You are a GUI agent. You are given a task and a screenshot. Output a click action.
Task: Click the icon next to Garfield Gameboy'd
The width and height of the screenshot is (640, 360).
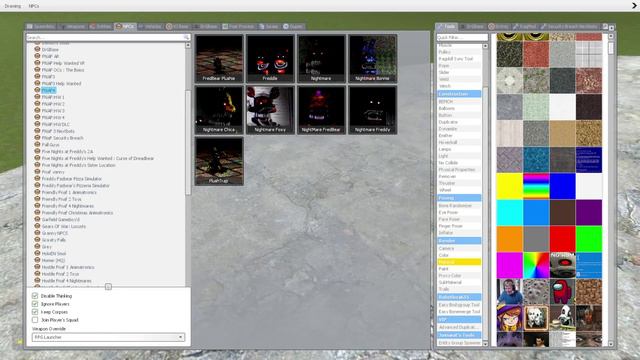coord(37,219)
